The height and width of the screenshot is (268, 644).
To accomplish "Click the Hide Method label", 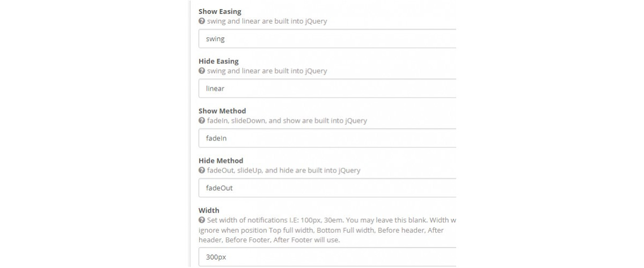I will [221, 160].
